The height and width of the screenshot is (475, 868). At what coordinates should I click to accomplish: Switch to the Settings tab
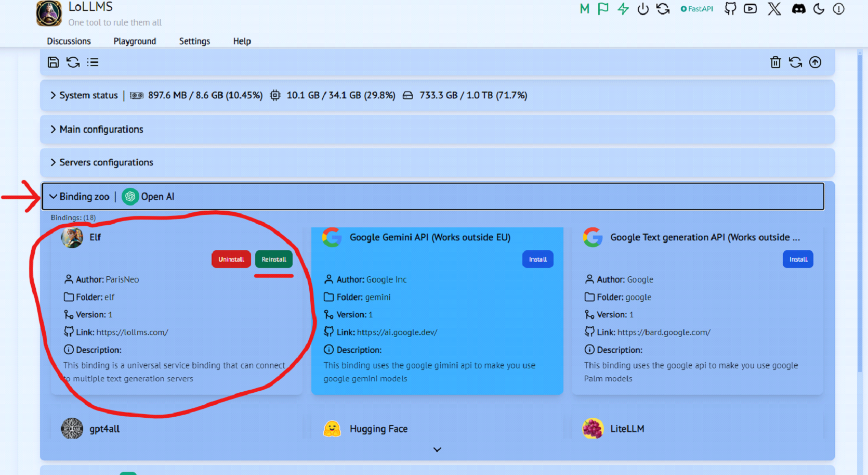(194, 41)
